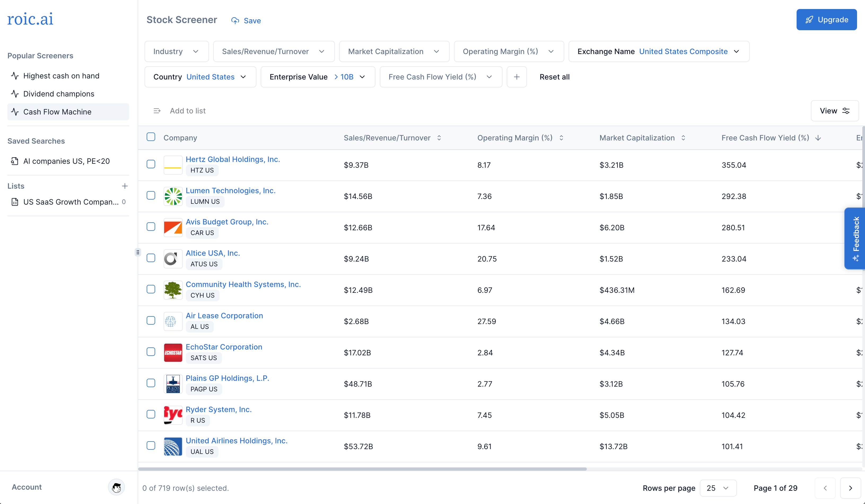The height and width of the screenshot is (504, 865).
Task: Click the Altice USA logo
Action: point(173,259)
